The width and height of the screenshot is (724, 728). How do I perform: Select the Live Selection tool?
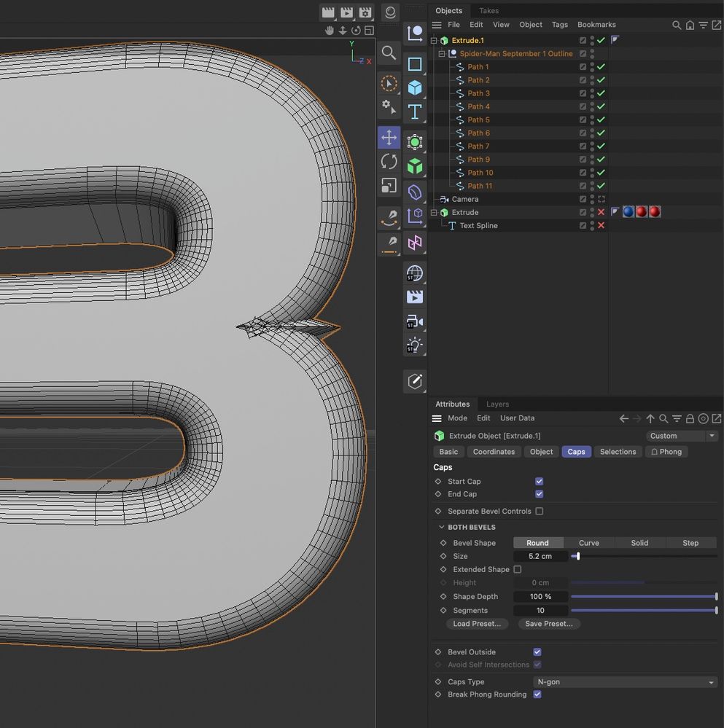point(389,83)
